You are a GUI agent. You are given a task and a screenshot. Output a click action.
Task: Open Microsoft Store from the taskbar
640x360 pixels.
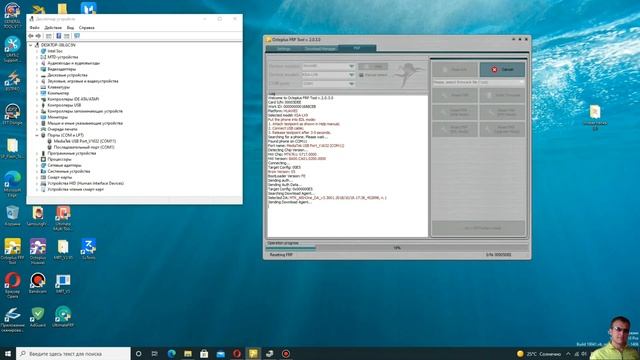tap(204, 353)
